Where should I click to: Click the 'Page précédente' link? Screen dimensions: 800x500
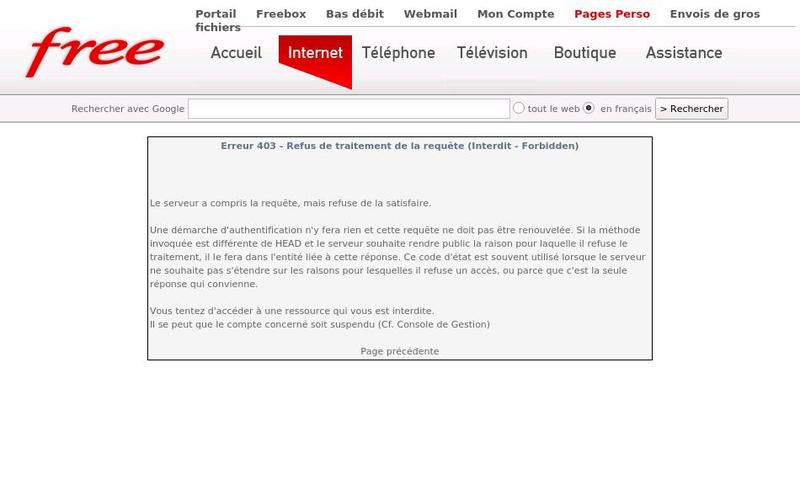pyautogui.click(x=399, y=351)
